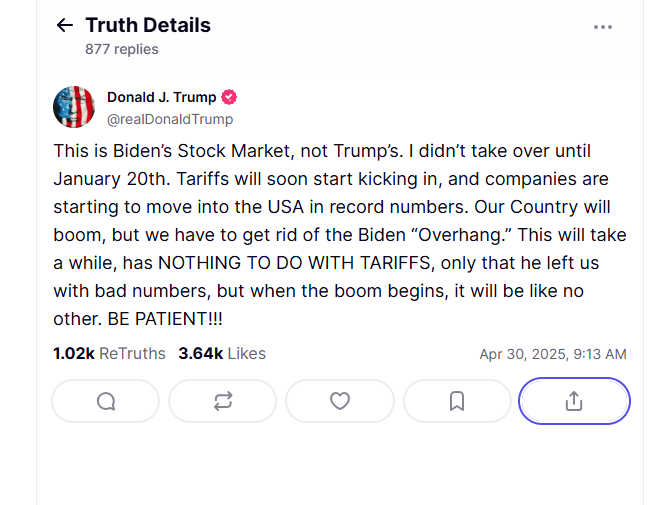Like the post with the heart button
The height and width of the screenshot is (505, 660).
pyautogui.click(x=340, y=401)
